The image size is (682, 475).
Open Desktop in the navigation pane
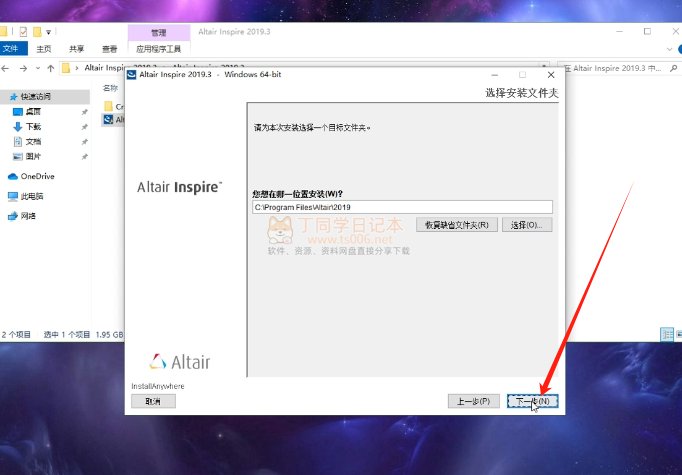pyautogui.click(x=33, y=112)
